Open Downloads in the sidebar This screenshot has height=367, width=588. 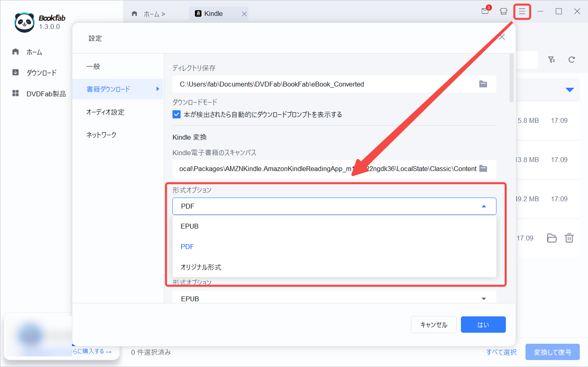pyautogui.click(x=34, y=73)
